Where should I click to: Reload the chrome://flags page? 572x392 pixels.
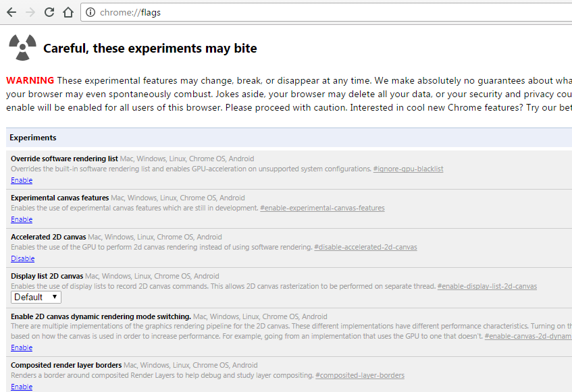(x=49, y=12)
